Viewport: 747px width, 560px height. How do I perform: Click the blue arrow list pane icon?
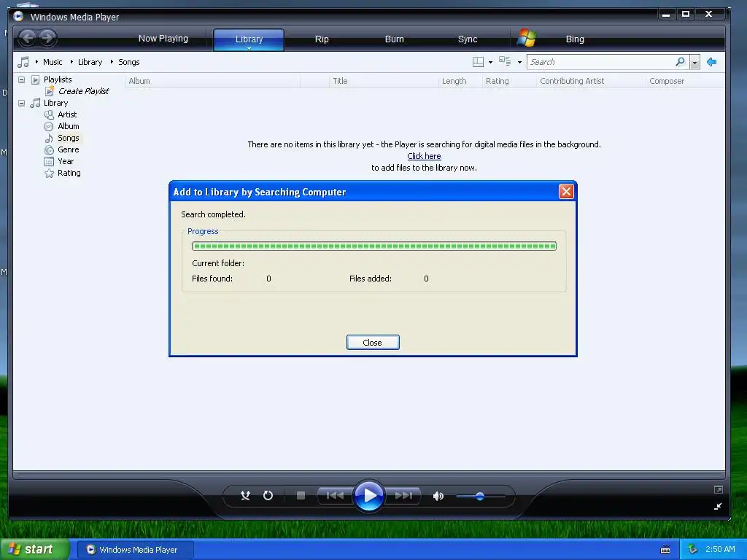[x=712, y=62]
